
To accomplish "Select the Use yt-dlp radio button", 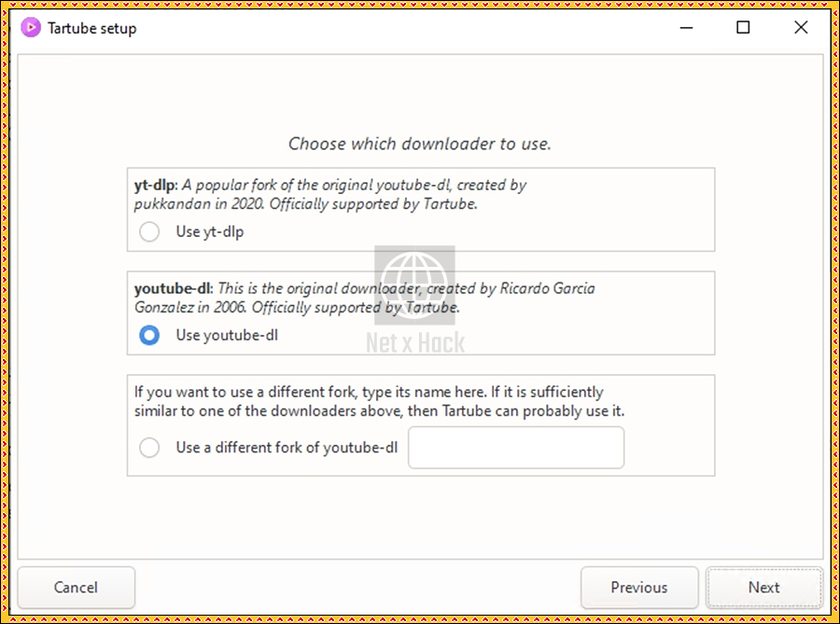I will coord(149,231).
